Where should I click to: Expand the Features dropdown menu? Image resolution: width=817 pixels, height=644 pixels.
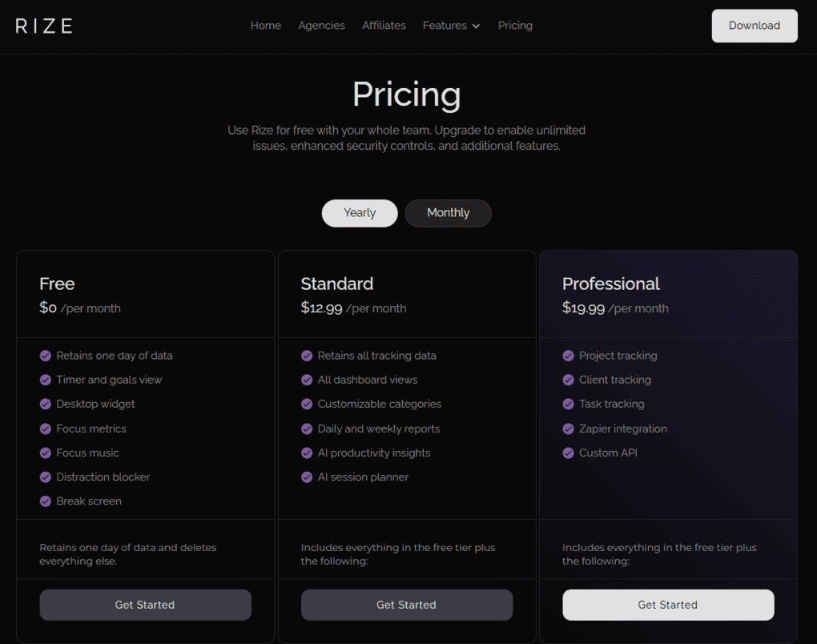tap(445, 26)
